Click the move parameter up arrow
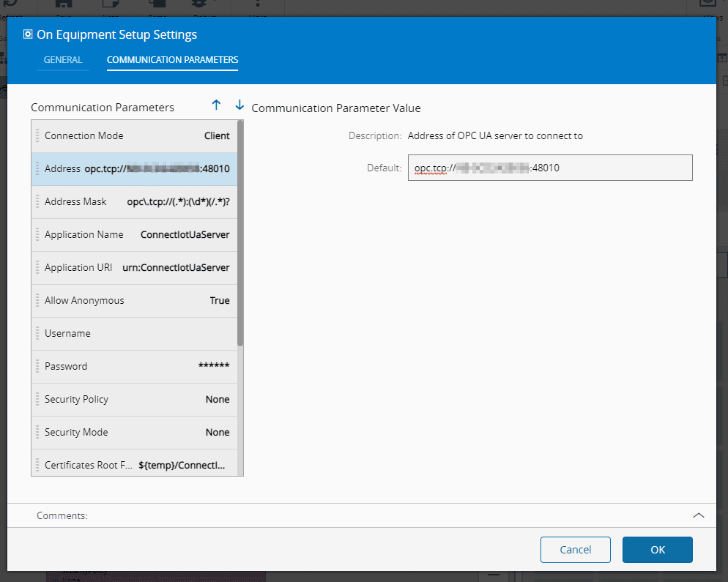This screenshot has height=582, width=728. [216, 105]
